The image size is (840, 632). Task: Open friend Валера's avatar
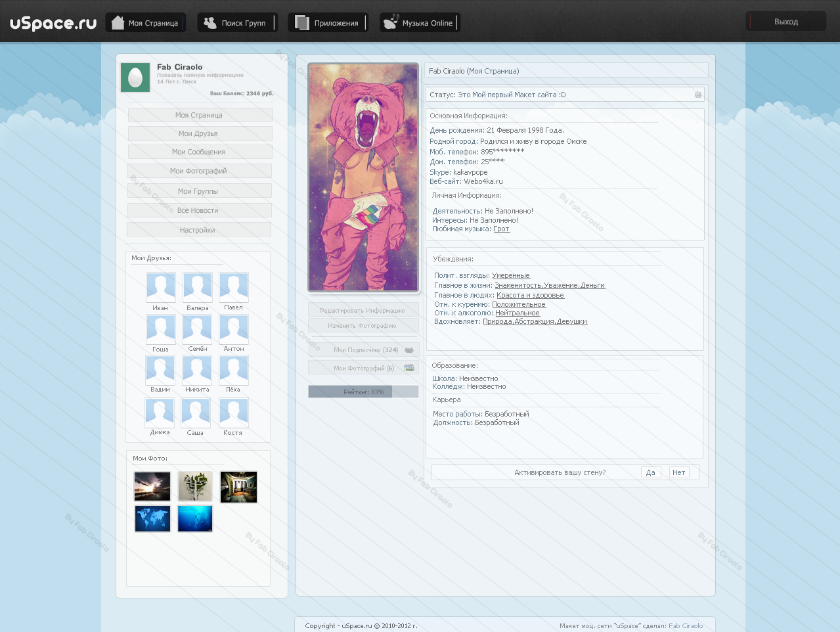pyautogui.click(x=198, y=288)
